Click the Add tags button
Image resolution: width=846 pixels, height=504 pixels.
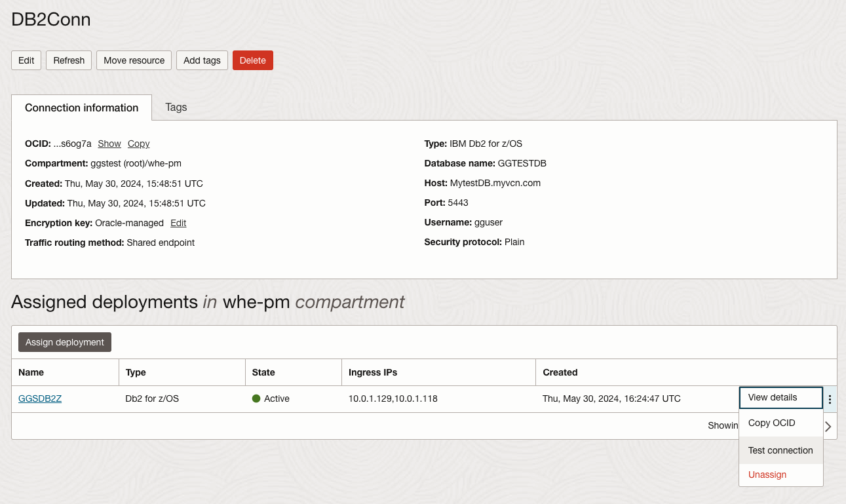click(x=202, y=60)
